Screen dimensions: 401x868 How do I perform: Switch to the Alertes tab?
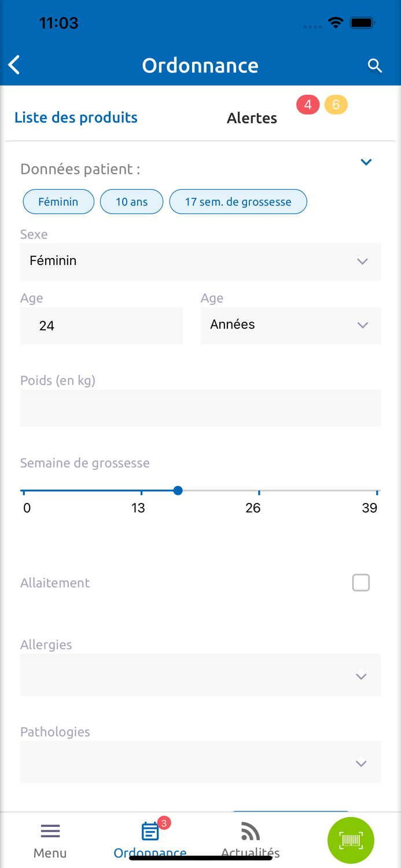pos(252,118)
